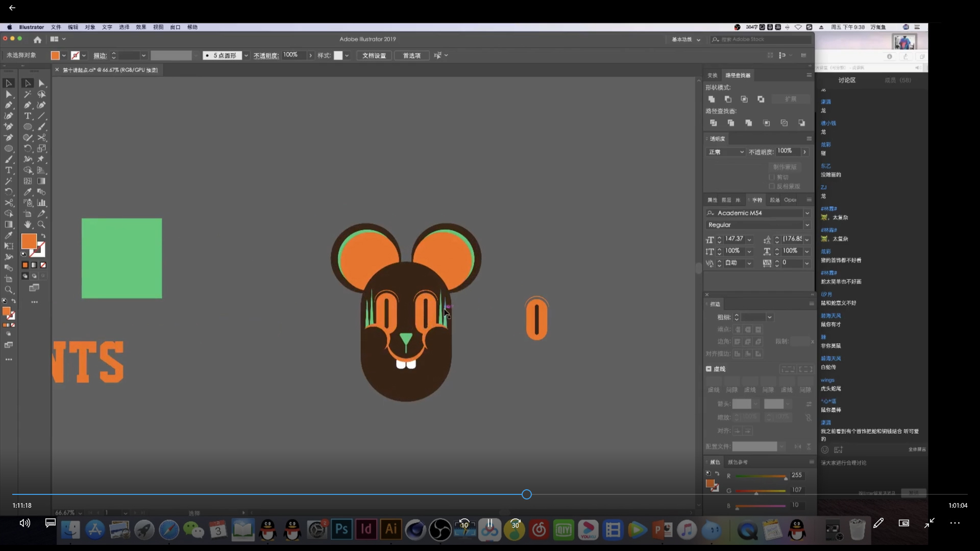Open InDesign from the Dock

point(366,530)
